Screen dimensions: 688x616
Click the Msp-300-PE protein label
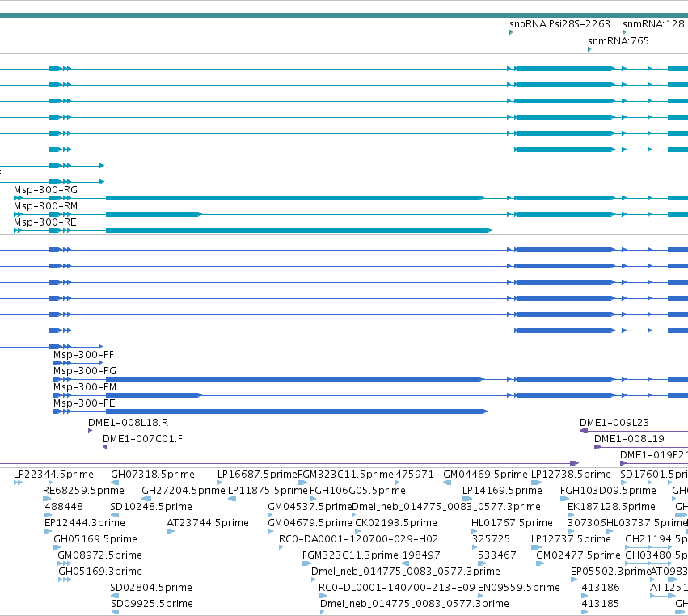tap(84, 403)
